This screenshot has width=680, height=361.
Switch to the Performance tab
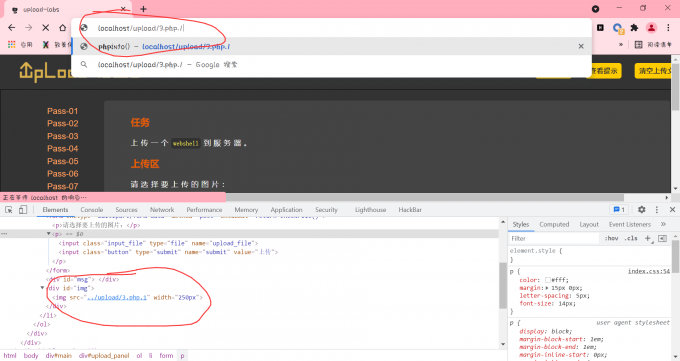[204, 210]
